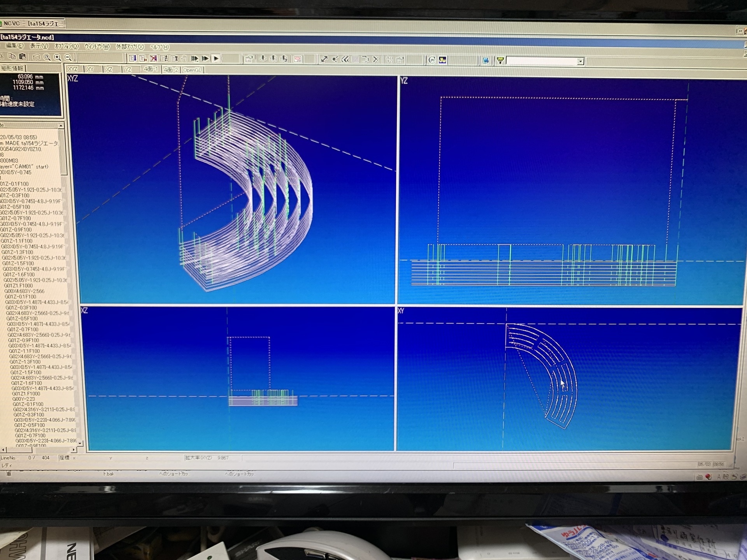Click the fast-forward trace icon
The width and height of the screenshot is (747, 560).
coord(205,59)
